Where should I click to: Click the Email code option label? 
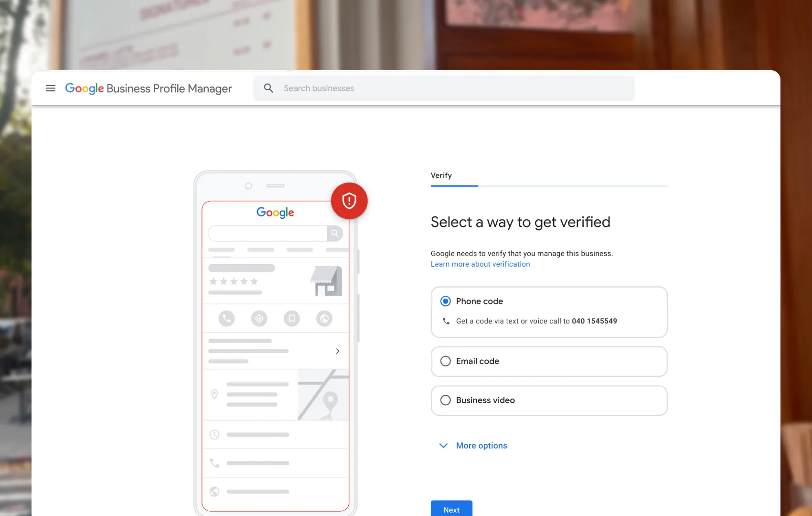478,361
